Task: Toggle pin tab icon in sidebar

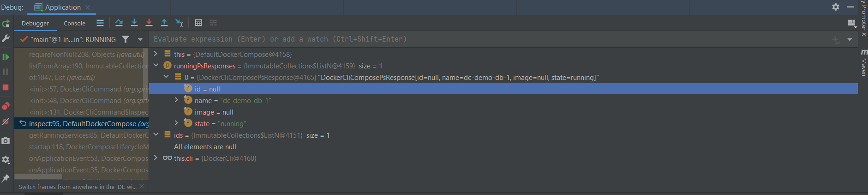Action: 6,178
